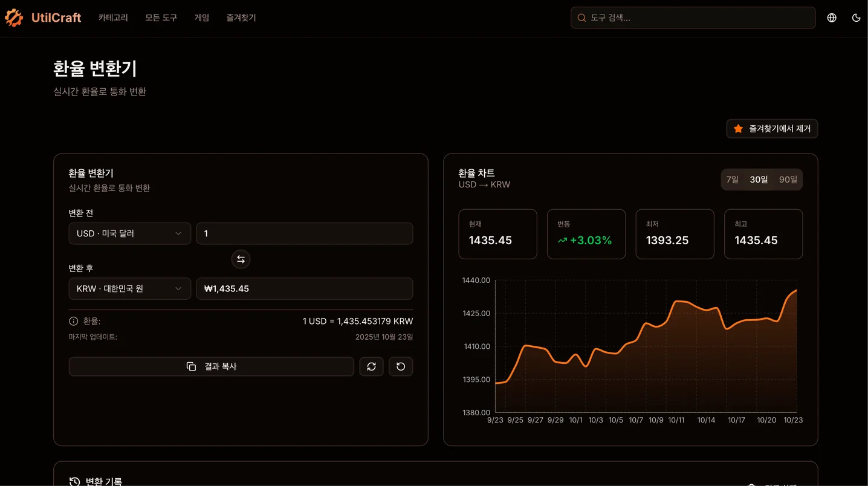Go to 모든 도구 in navigation
Viewport: 868px width, 486px height.
pos(161,18)
